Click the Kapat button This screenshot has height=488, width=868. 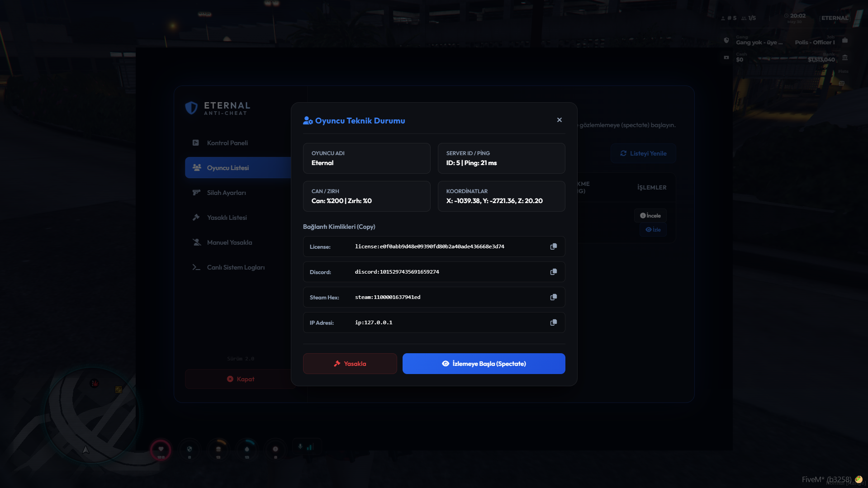tap(240, 379)
